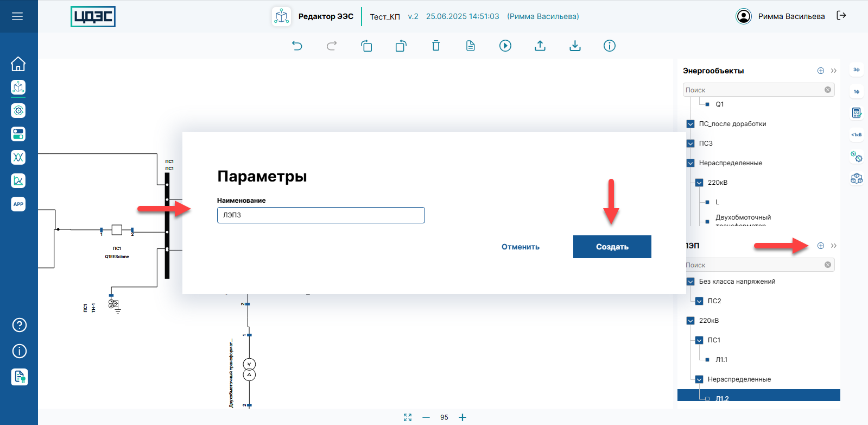Open the hamburger main menu

(x=17, y=16)
